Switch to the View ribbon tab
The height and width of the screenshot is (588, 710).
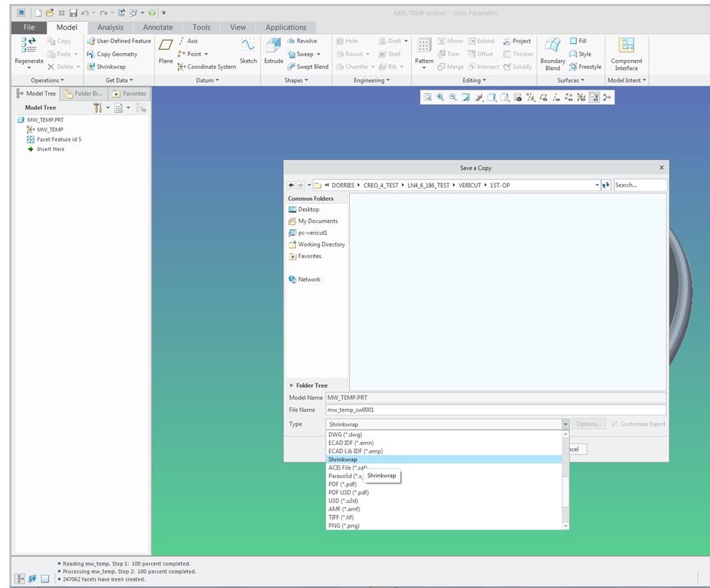point(238,27)
